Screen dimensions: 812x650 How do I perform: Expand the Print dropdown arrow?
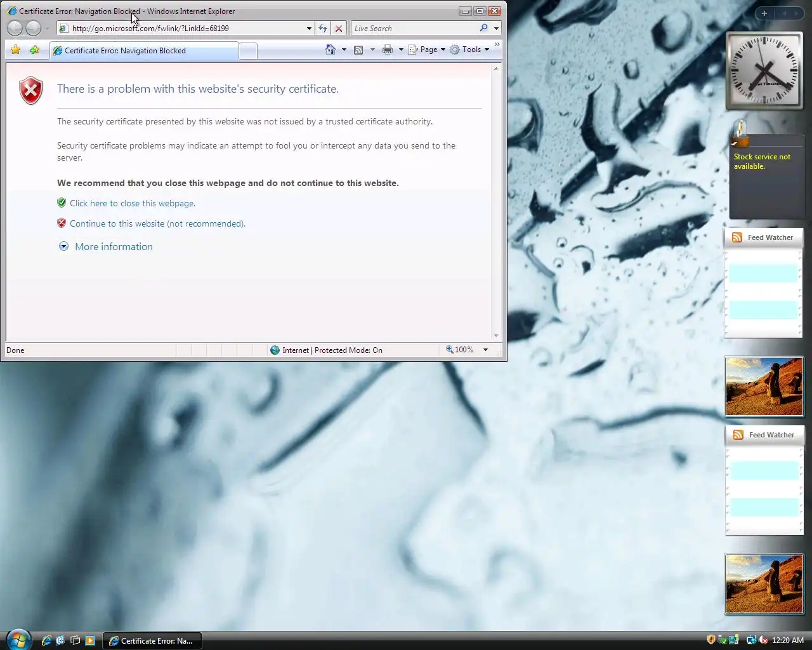click(401, 50)
